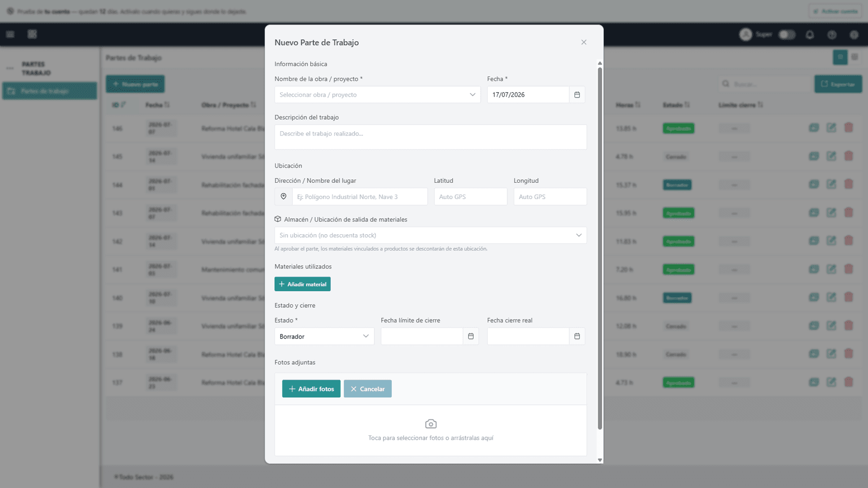Toggle the switch next to Super user
This screenshot has height=488, width=868.
[x=787, y=35]
